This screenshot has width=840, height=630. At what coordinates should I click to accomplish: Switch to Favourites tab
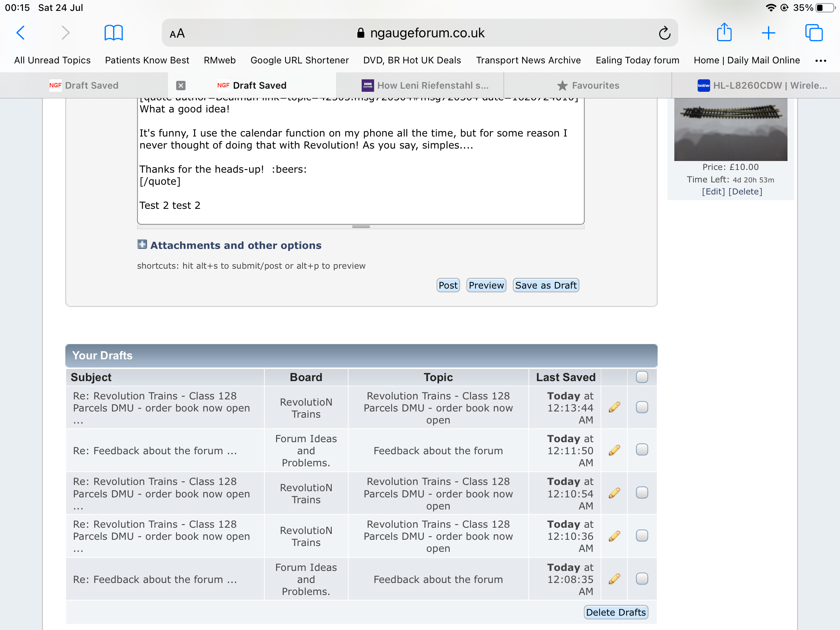(x=588, y=86)
